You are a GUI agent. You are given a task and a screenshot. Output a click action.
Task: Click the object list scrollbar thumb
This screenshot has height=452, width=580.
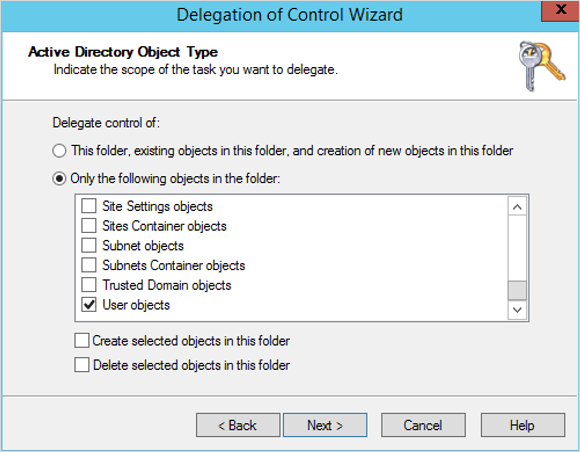tap(517, 290)
